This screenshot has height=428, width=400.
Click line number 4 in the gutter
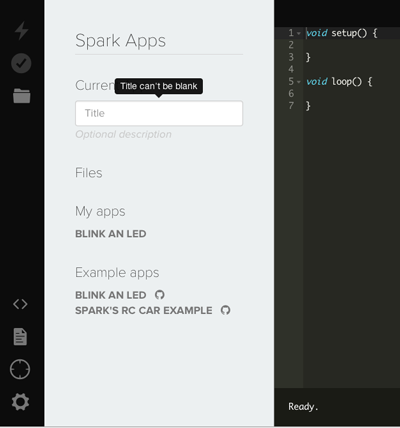tap(291, 69)
